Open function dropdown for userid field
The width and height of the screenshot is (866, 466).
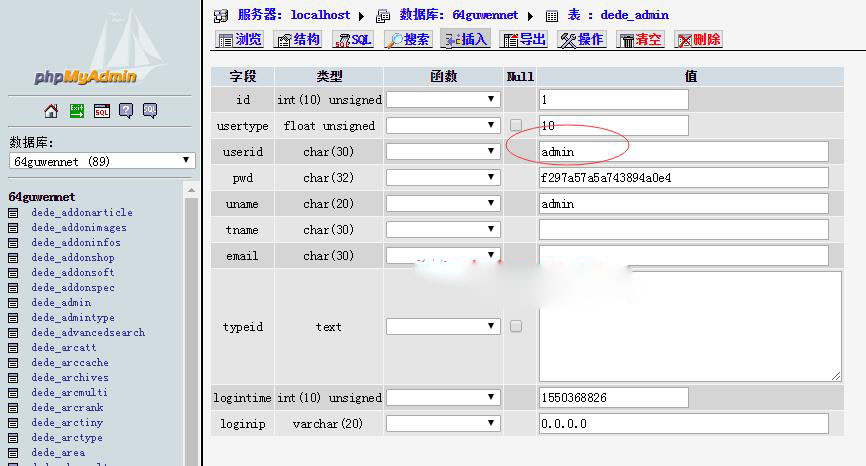(443, 151)
